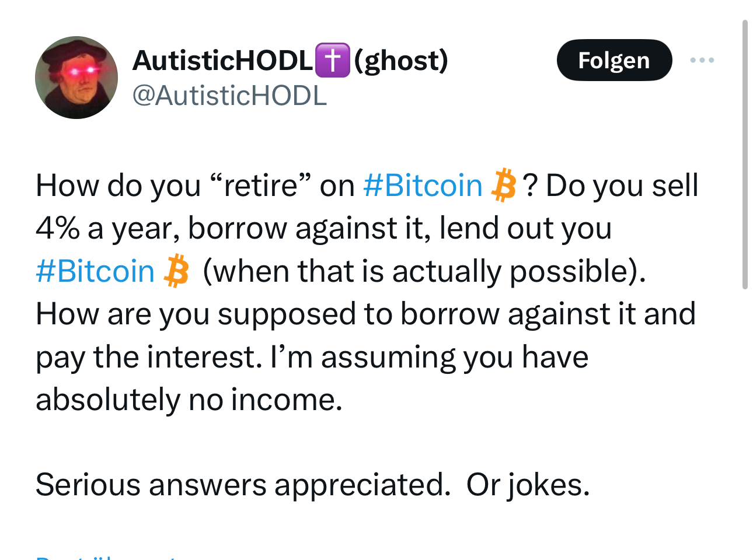Click the cut-off blue translate link at bottom

coord(105,556)
